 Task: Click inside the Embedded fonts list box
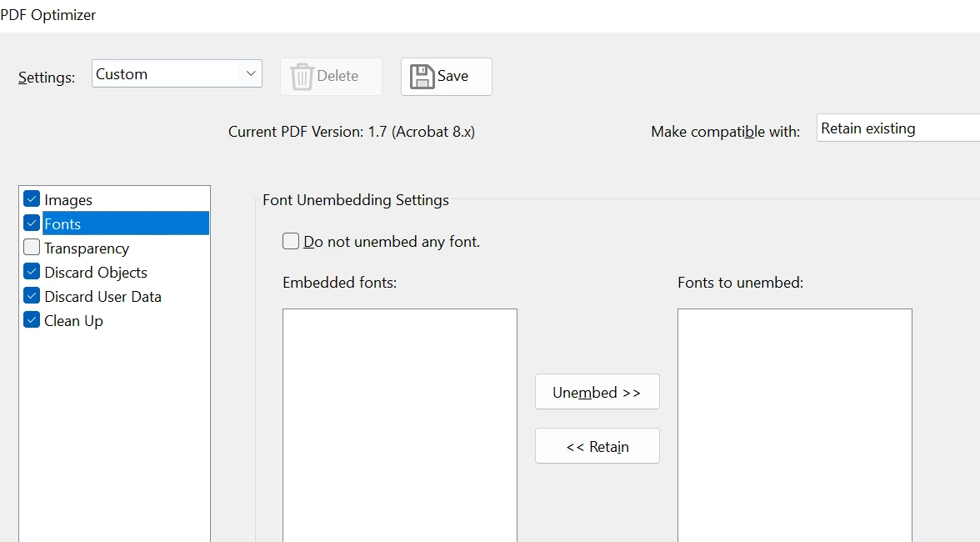pyautogui.click(x=400, y=425)
